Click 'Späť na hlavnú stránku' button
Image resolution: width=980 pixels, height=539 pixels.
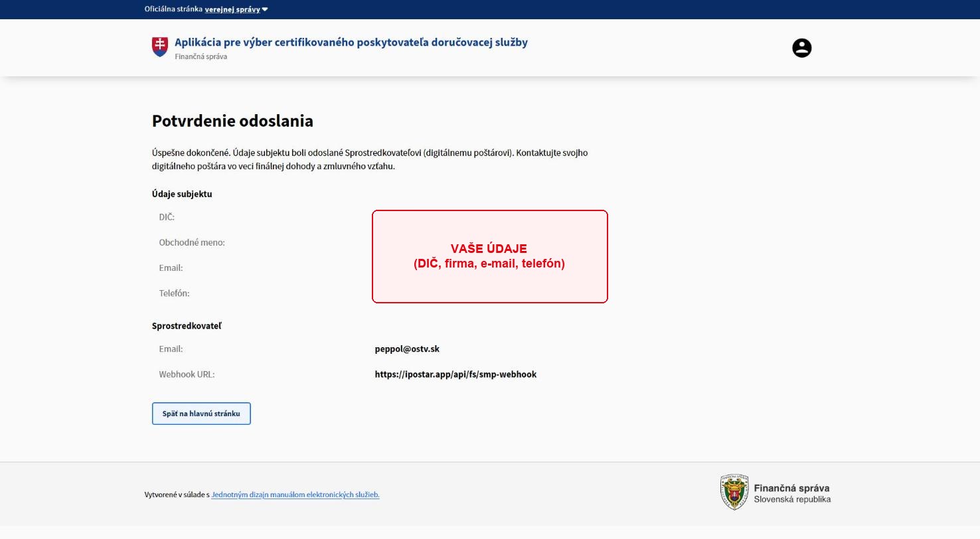[x=201, y=414]
